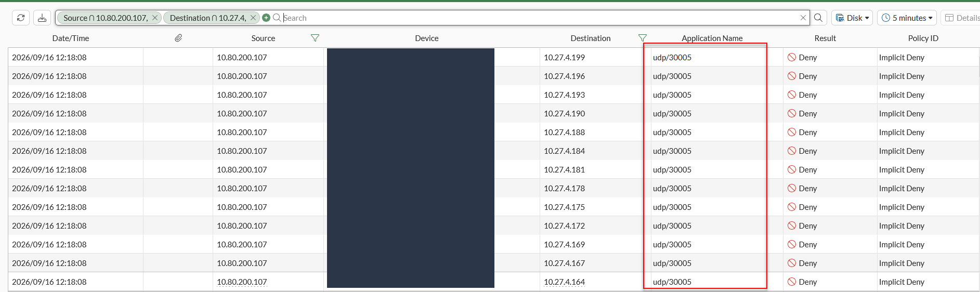Open the 5 minutes time range dropdown

907,18
